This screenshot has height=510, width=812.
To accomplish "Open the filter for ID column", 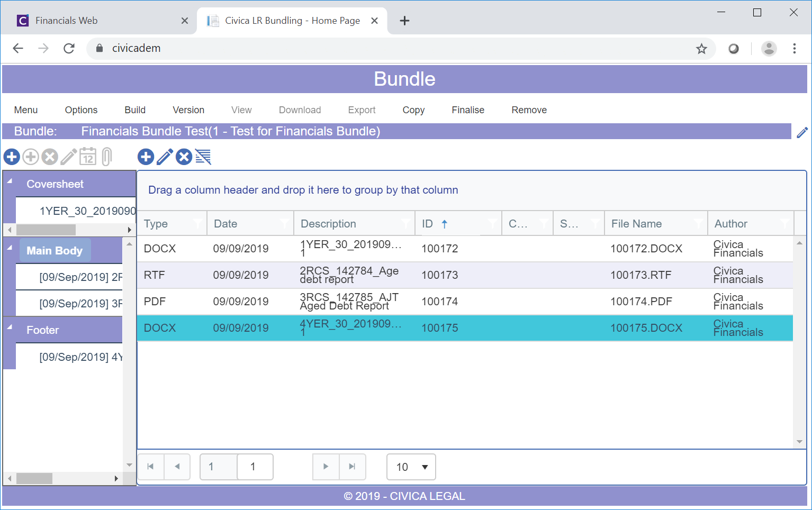I will (x=493, y=223).
